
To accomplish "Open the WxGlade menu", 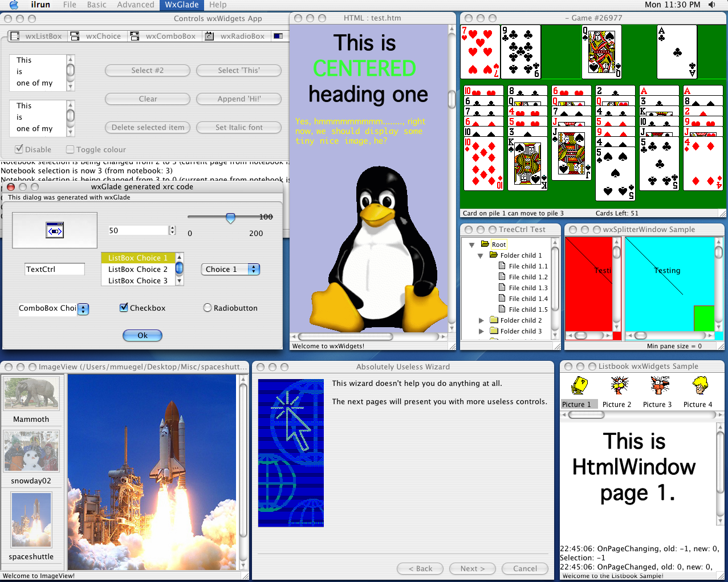I will tap(182, 5).
